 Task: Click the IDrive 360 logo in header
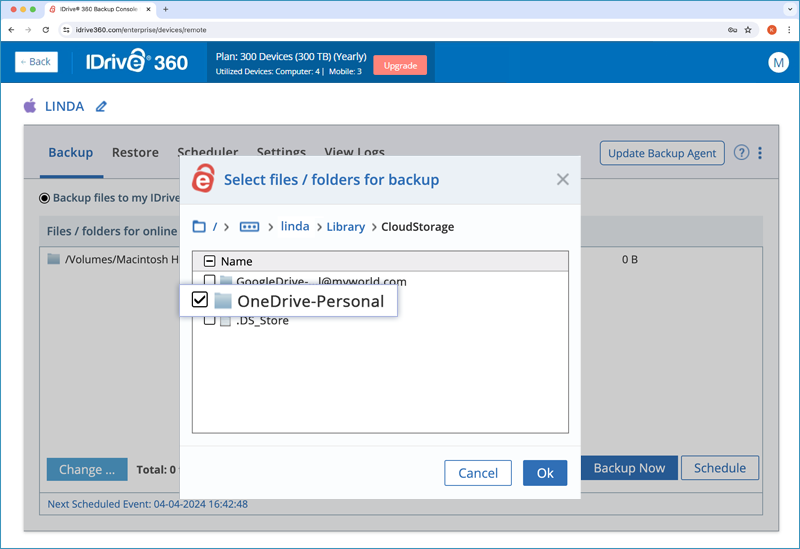137,62
